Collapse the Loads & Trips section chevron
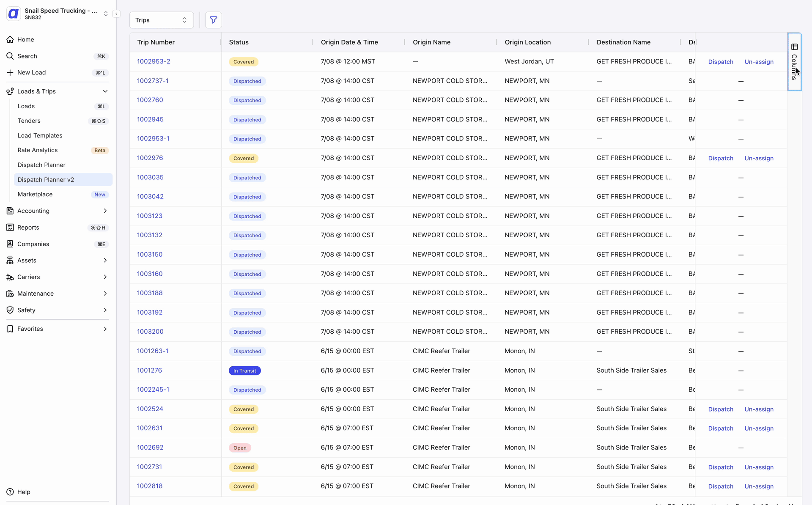 point(105,91)
